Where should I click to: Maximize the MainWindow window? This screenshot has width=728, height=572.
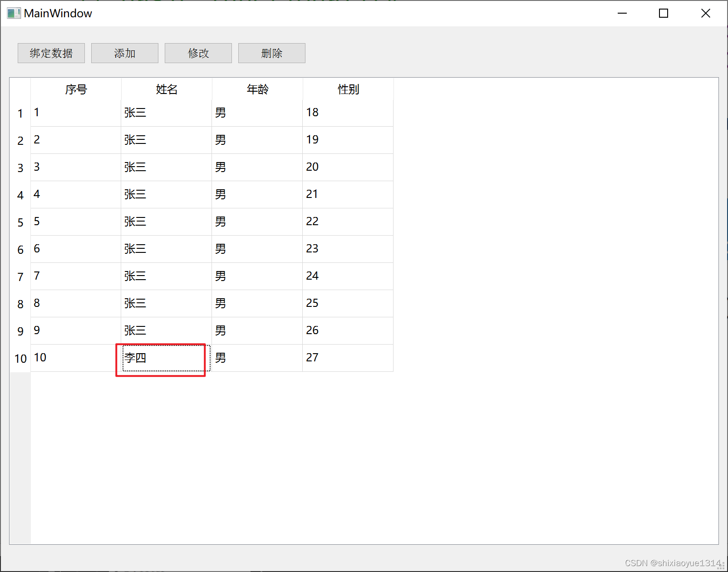coord(664,13)
